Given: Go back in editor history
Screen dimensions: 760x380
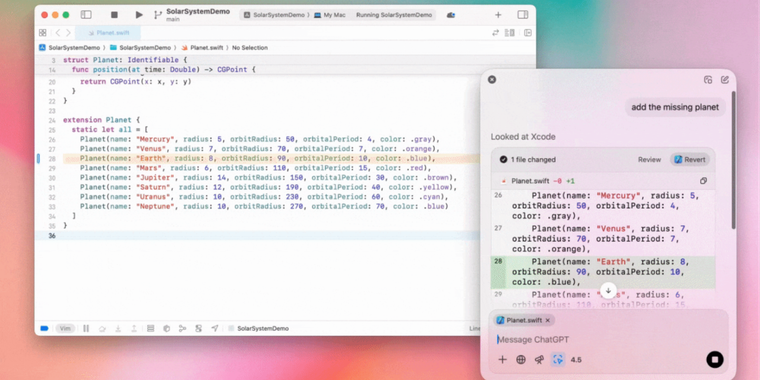Looking at the screenshot, I should [58, 32].
